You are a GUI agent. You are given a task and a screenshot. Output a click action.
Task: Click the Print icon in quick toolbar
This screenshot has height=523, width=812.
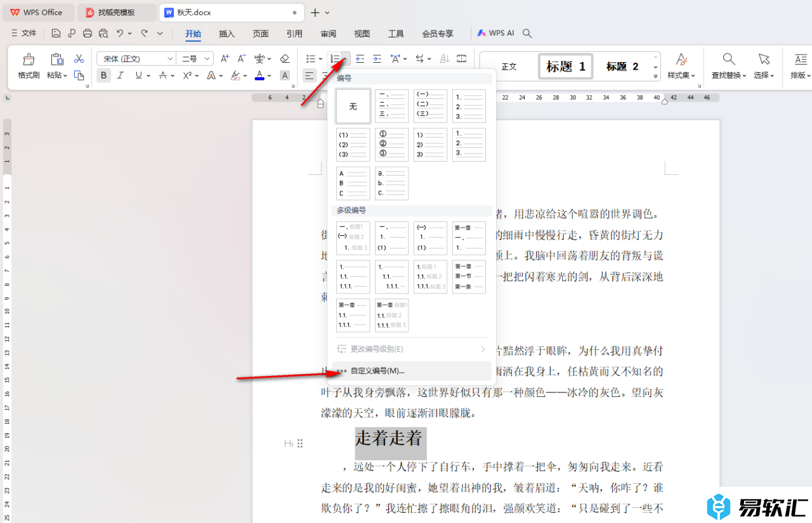click(88, 33)
